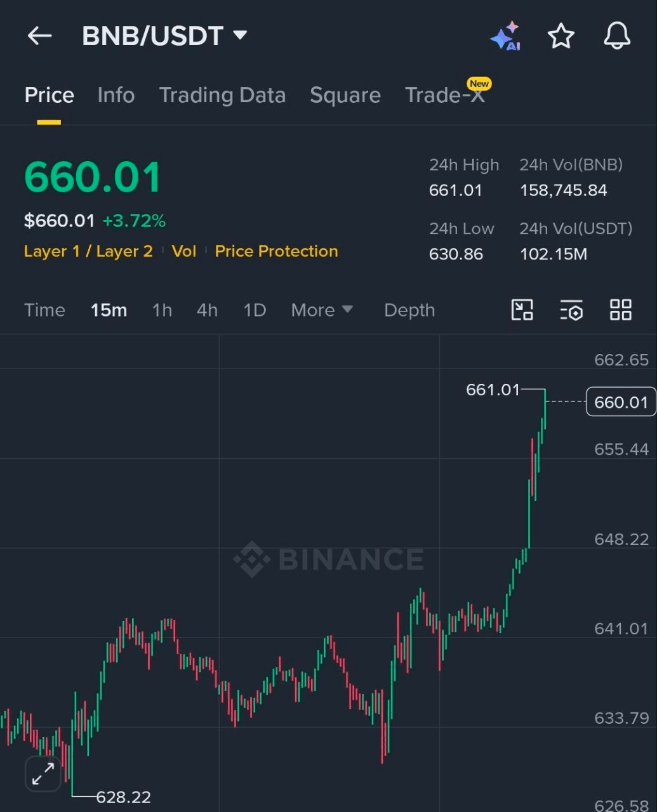
Task: Tap the 628.22 low marker on chart
Action: [x=123, y=797]
